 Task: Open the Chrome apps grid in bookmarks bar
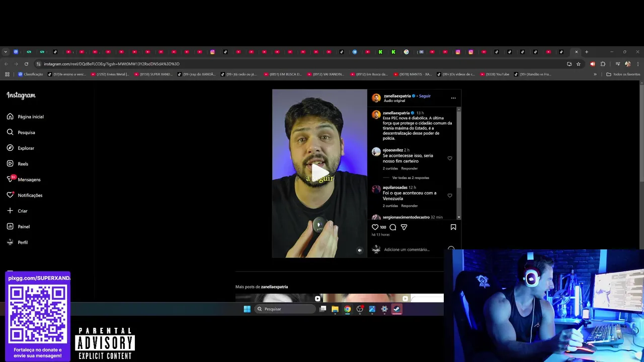(x=7, y=74)
